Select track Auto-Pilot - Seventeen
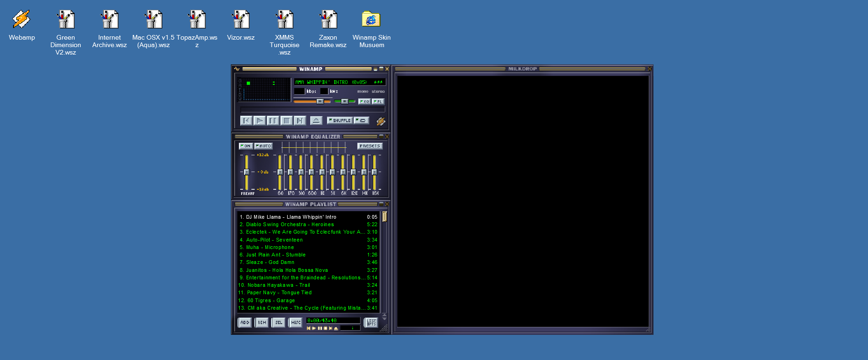The image size is (868, 360). [308, 240]
